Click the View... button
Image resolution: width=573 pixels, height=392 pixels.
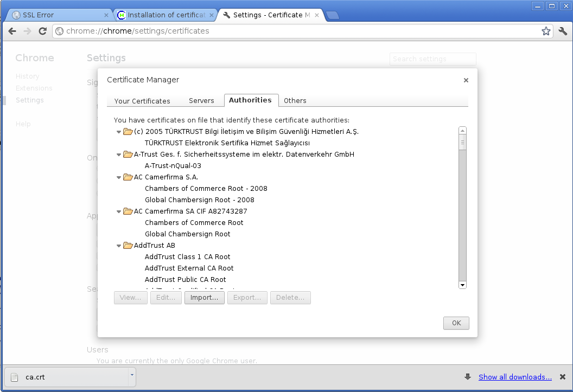tap(130, 298)
